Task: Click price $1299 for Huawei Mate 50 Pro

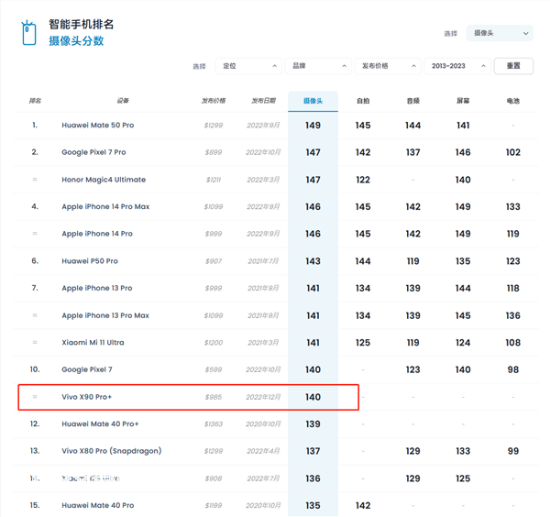Action: (x=213, y=125)
